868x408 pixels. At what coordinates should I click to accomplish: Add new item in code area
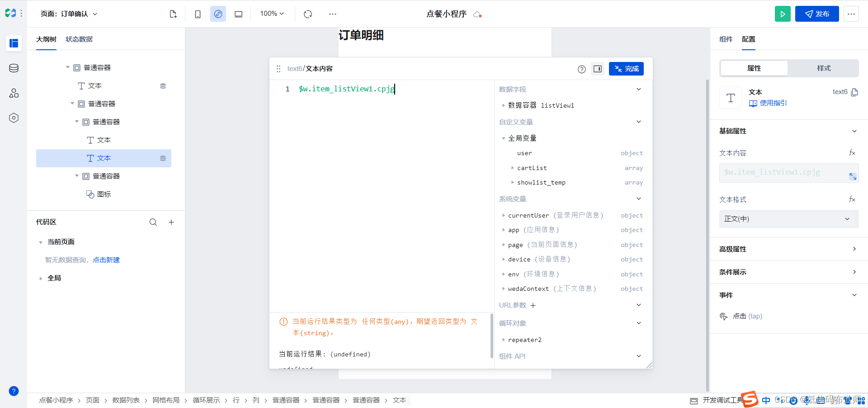(171, 222)
